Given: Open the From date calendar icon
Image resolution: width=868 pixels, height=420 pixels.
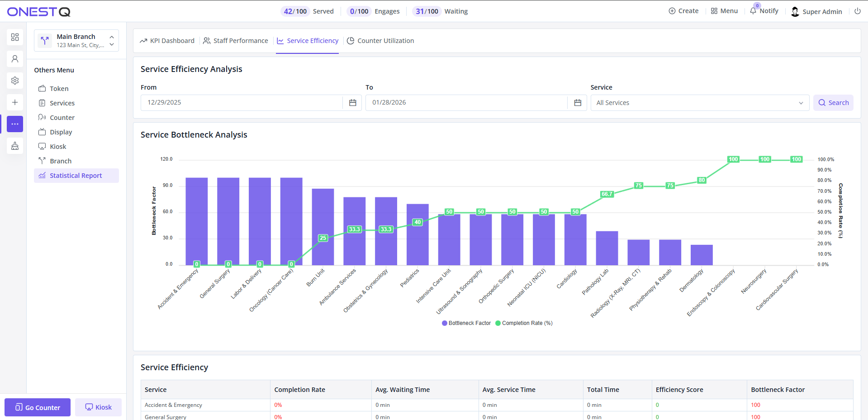Looking at the screenshot, I should pos(353,103).
